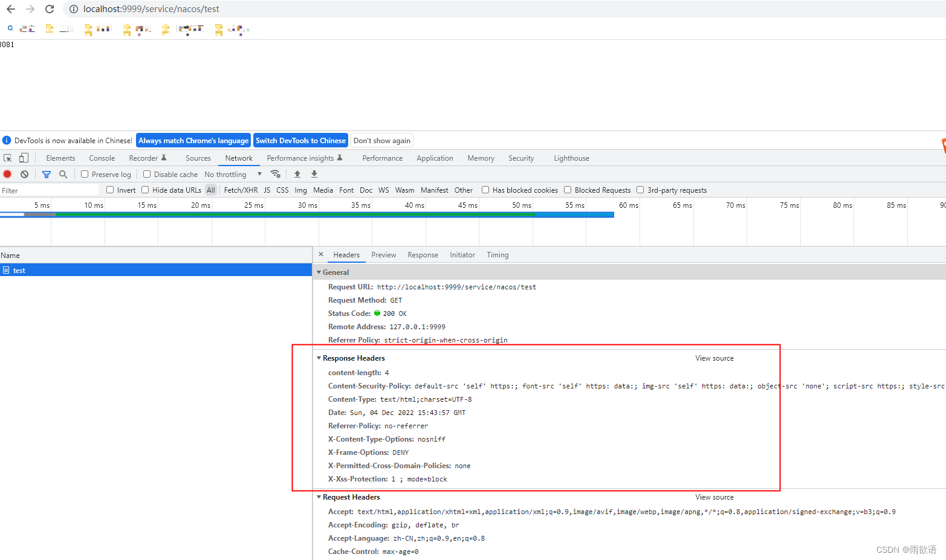Image resolution: width=946 pixels, height=560 pixels.
Task: Reload the current page
Action: tap(50, 9)
